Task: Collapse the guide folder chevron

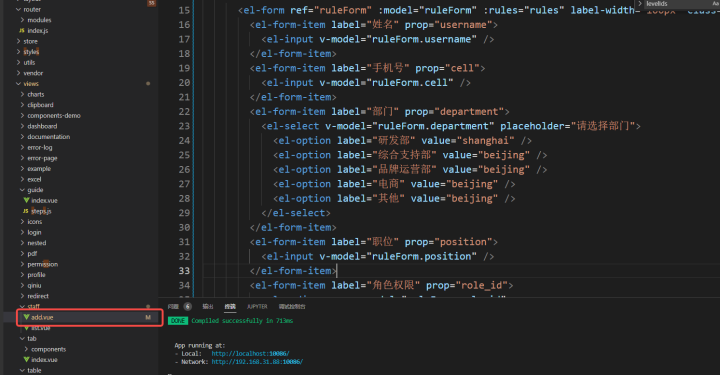Action: (x=22, y=190)
